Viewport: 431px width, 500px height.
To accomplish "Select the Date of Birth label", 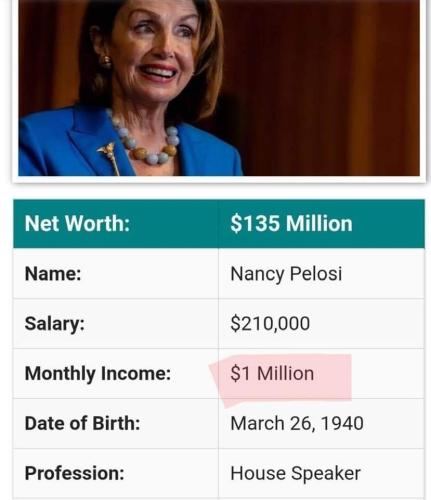I will (x=82, y=423).
